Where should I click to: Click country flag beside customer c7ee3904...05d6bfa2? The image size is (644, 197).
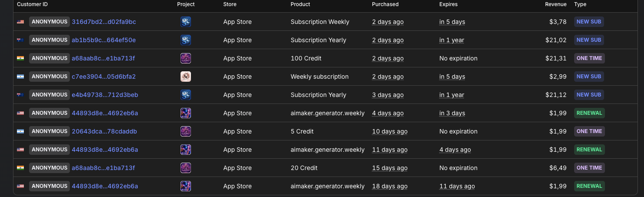pos(20,77)
